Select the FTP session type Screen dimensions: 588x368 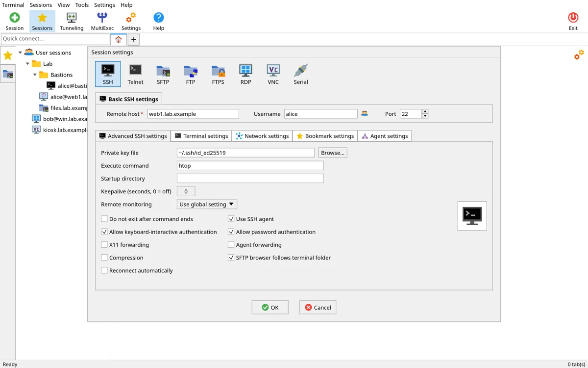(x=191, y=74)
